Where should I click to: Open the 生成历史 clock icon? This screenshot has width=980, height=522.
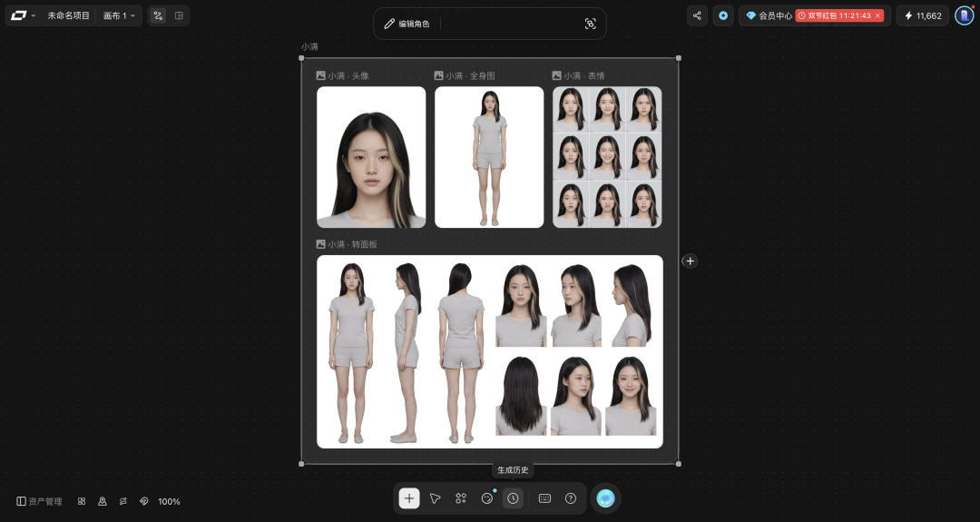(x=513, y=498)
